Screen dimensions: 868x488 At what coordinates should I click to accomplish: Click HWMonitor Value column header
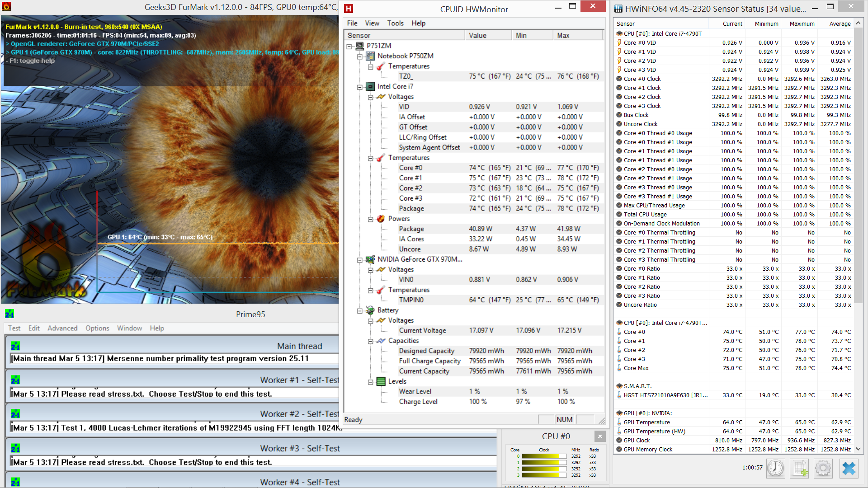click(x=488, y=35)
